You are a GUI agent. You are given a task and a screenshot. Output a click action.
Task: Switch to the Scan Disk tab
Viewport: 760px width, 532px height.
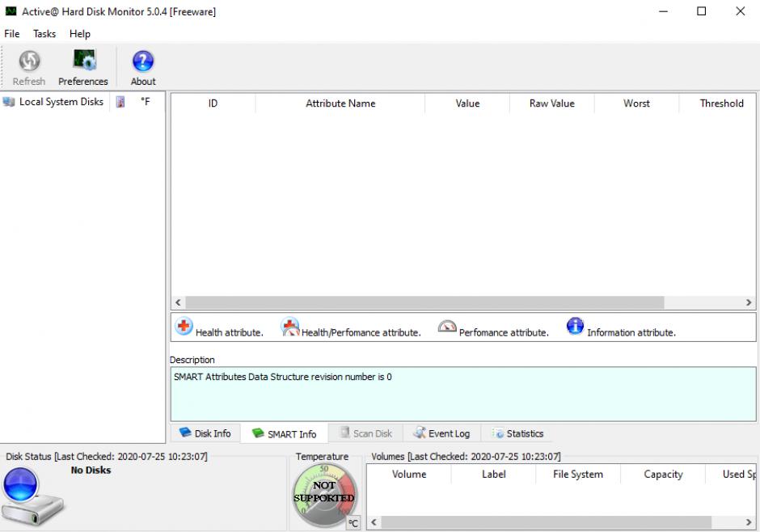tap(366, 433)
